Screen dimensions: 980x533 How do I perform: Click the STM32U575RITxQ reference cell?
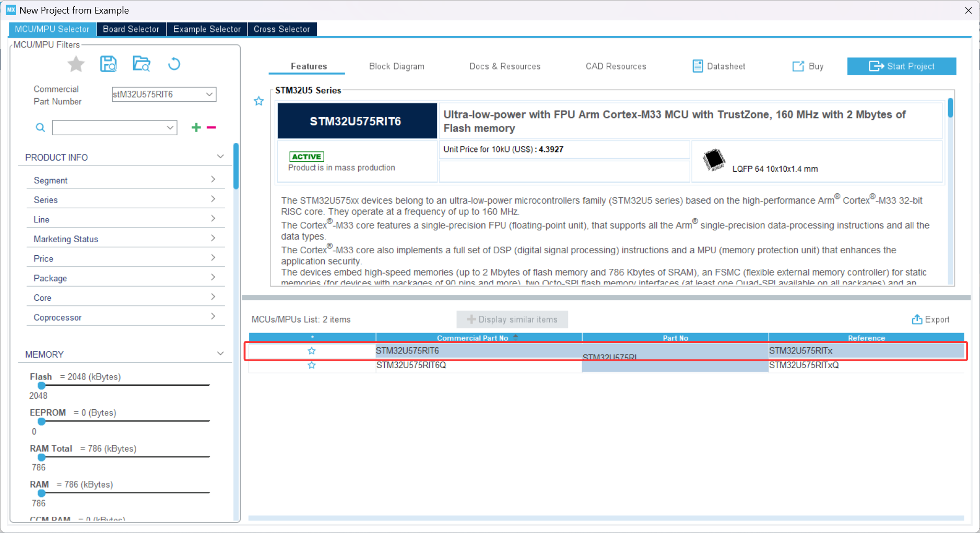866,365
